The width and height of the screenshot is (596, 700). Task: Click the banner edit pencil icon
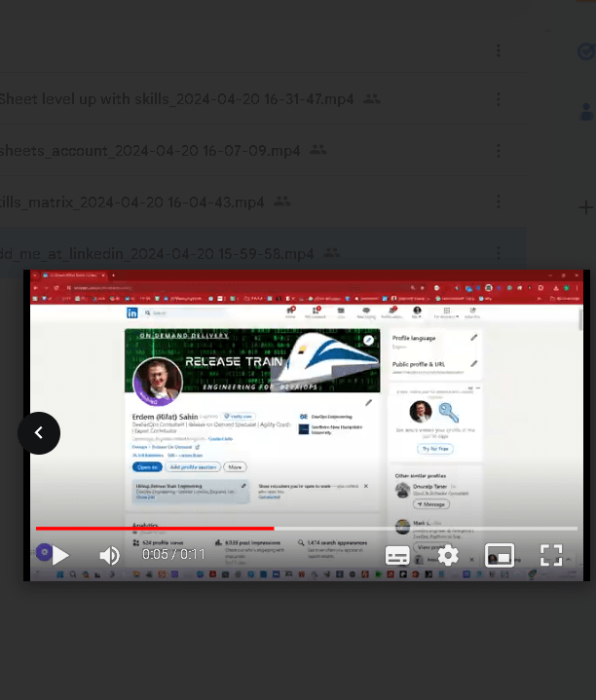click(x=368, y=340)
